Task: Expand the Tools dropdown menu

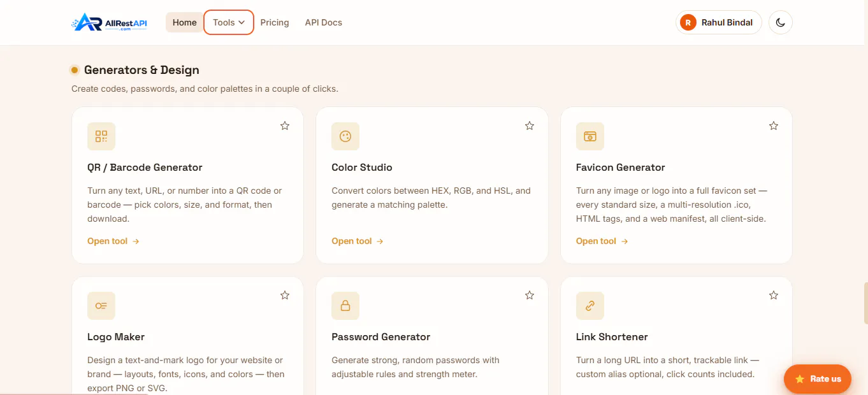Action: click(229, 22)
